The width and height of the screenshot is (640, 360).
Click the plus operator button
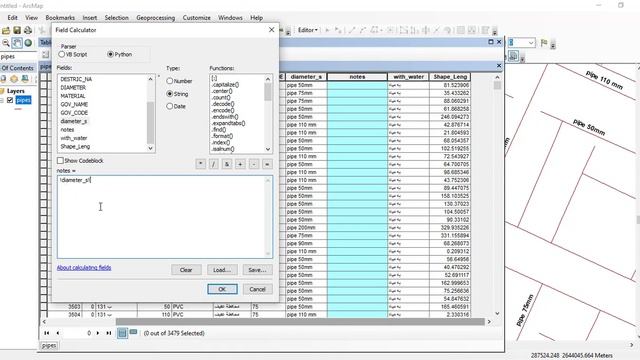point(240,164)
